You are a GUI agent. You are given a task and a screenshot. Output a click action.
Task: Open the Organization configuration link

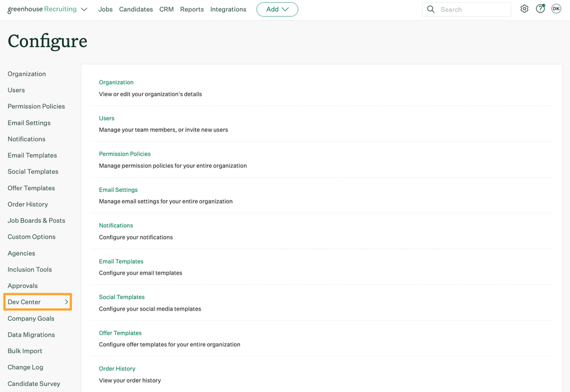pos(116,82)
